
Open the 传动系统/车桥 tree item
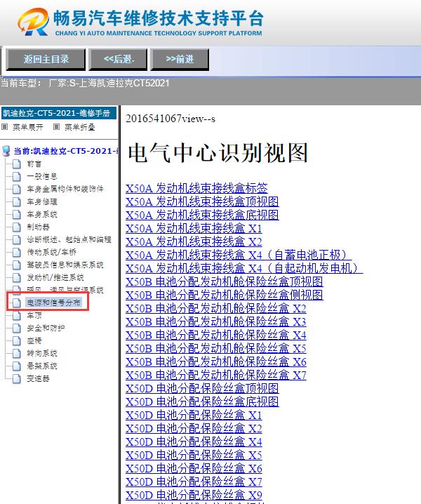(x=51, y=252)
